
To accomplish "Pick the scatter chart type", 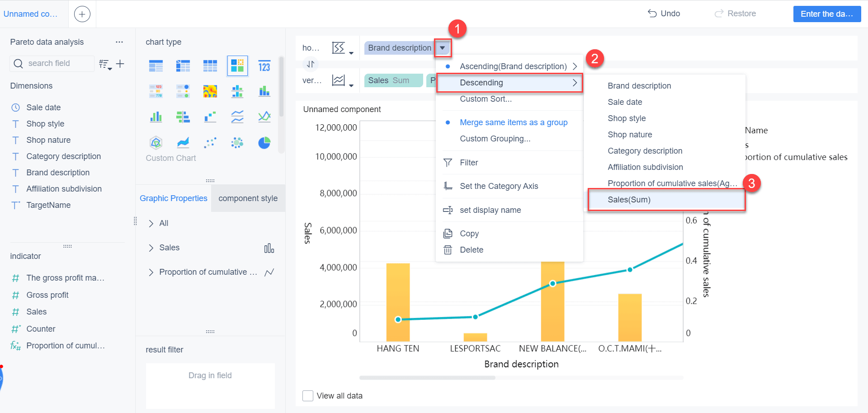I will (210, 143).
